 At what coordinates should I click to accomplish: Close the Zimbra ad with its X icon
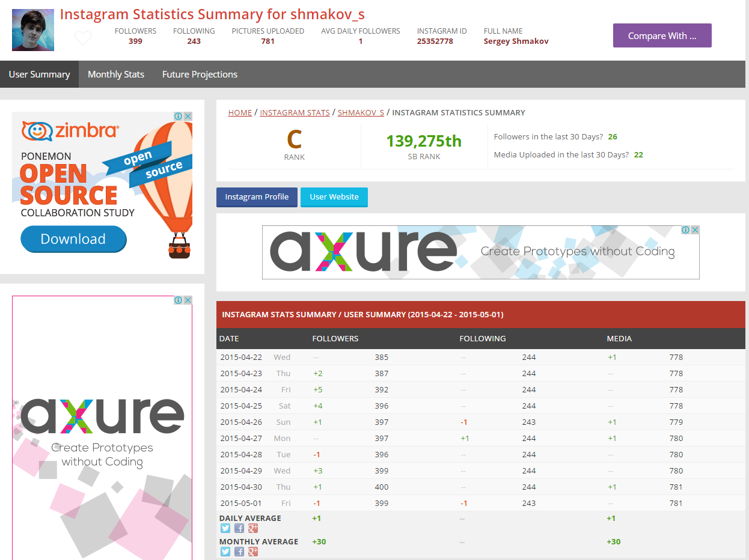tap(188, 116)
